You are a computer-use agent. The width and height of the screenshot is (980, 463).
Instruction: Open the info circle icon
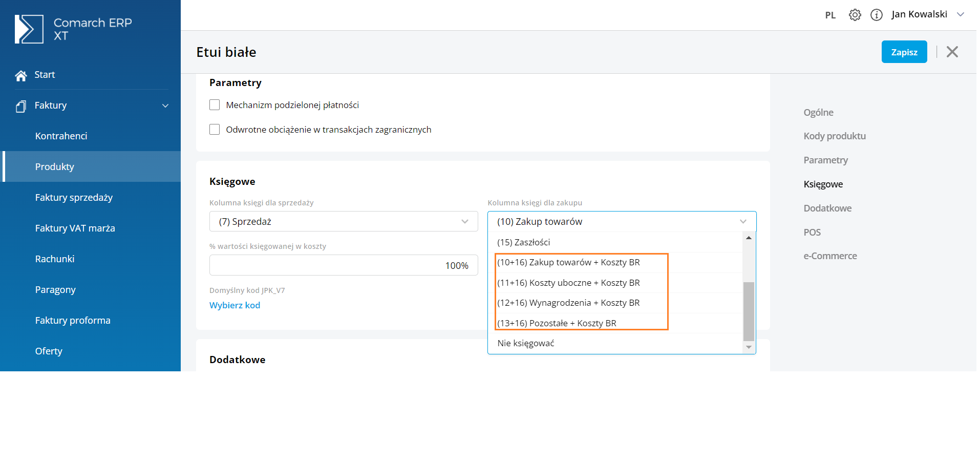click(x=877, y=15)
